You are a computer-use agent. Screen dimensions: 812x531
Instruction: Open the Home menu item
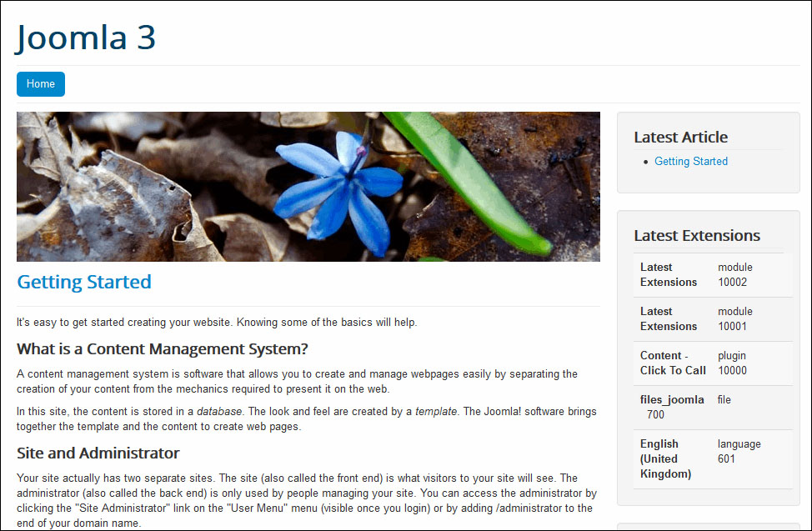[41, 84]
